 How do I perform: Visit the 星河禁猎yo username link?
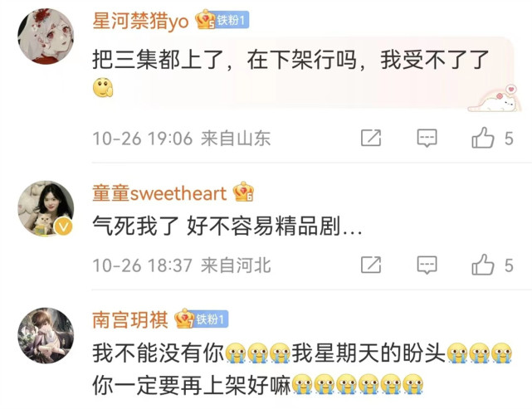[140, 21]
